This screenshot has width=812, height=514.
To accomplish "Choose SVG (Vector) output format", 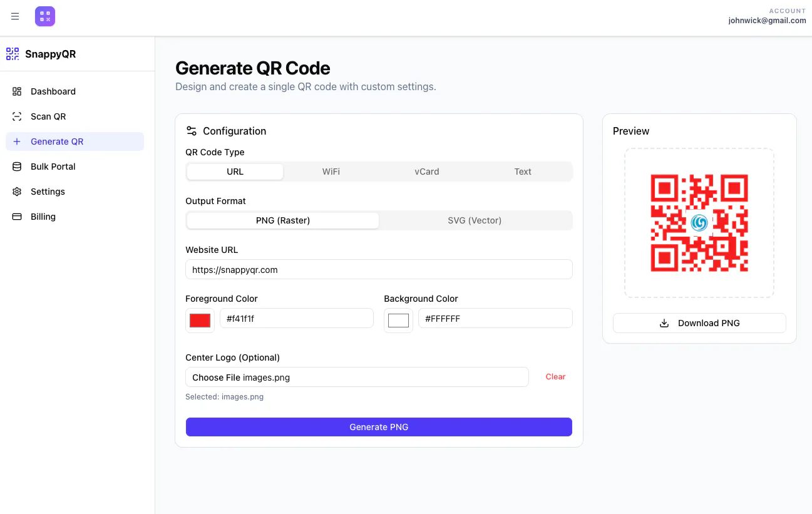I will 475,220.
